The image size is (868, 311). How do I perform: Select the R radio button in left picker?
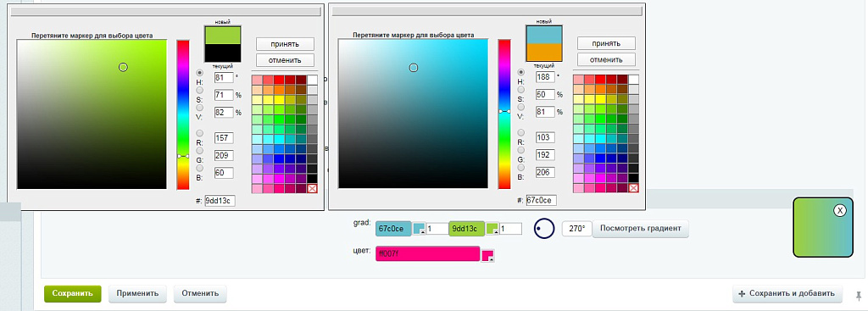click(x=200, y=133)
